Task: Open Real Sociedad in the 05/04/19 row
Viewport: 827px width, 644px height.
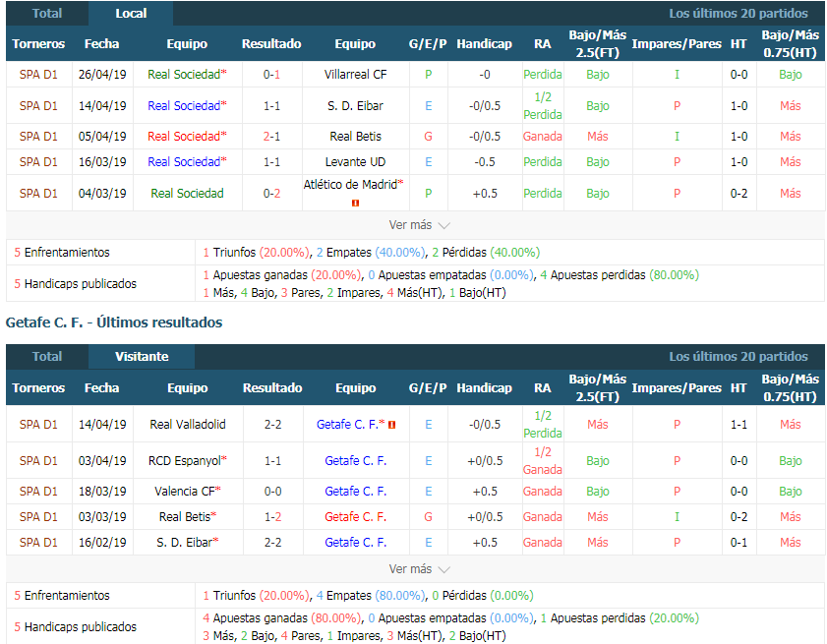Action: click(187, 136)
